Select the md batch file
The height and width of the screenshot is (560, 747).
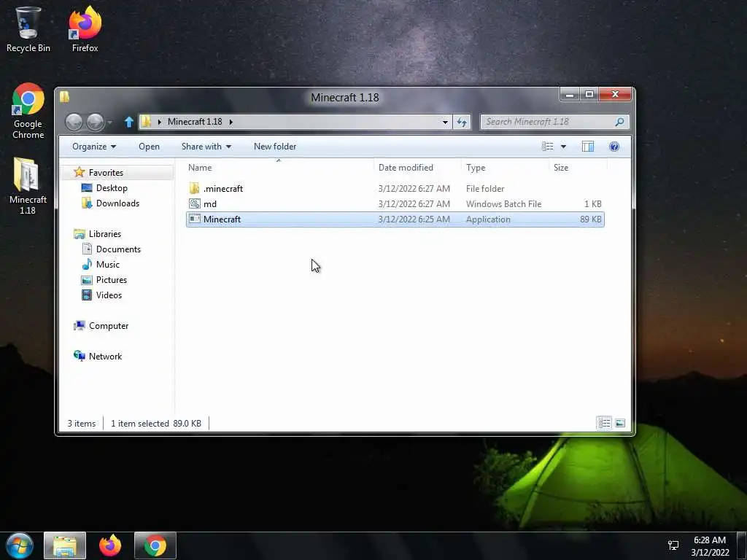point(395,204)
